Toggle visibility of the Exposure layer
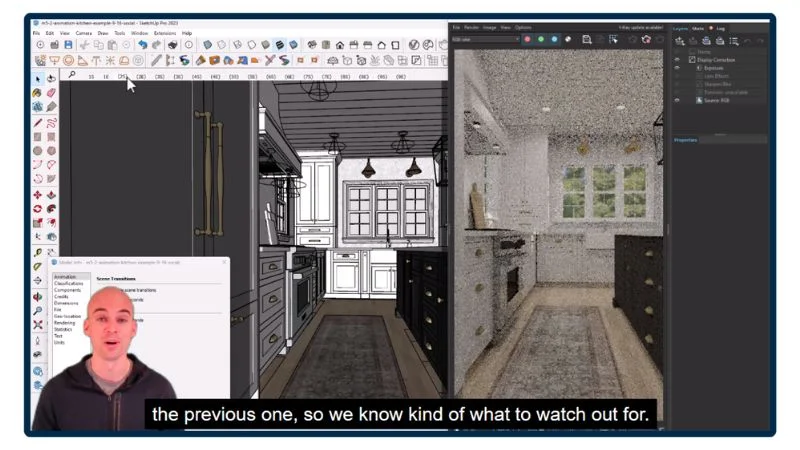The height and width of the screenshot is (450, 800). [x=677, y=68]
